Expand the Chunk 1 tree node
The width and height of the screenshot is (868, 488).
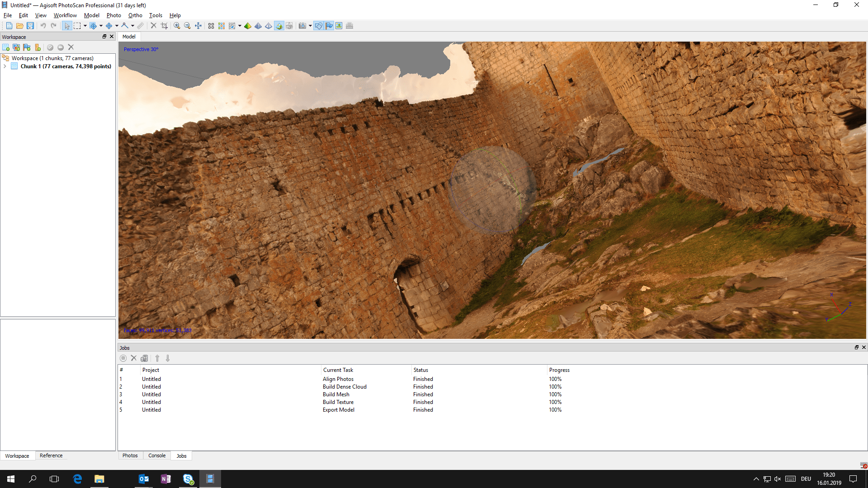point(5,66)
